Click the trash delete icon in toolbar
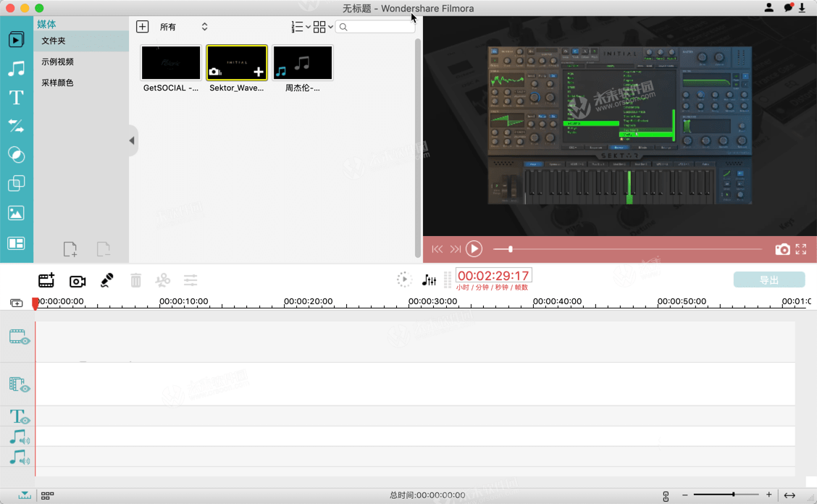This screenshot has height=504, width=817. 136,280
